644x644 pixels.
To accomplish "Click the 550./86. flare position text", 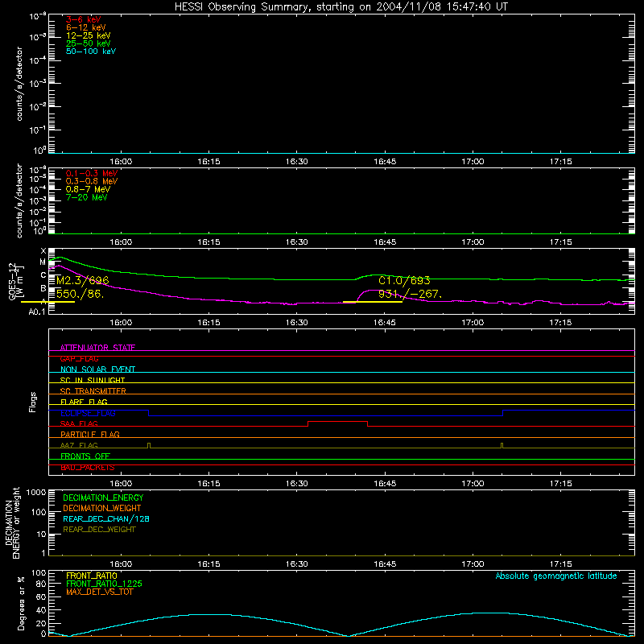I will coord(80,294).
